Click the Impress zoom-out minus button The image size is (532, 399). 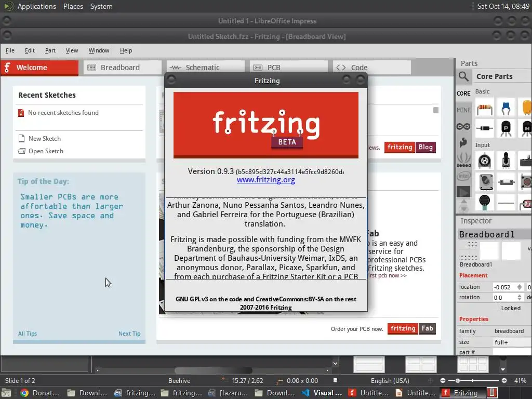443,381
